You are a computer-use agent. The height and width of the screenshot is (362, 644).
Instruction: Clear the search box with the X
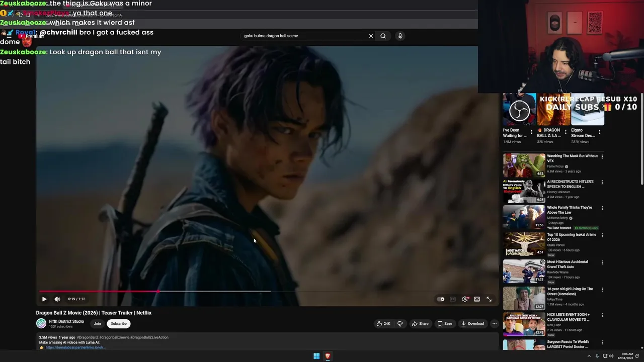(371, 36)
